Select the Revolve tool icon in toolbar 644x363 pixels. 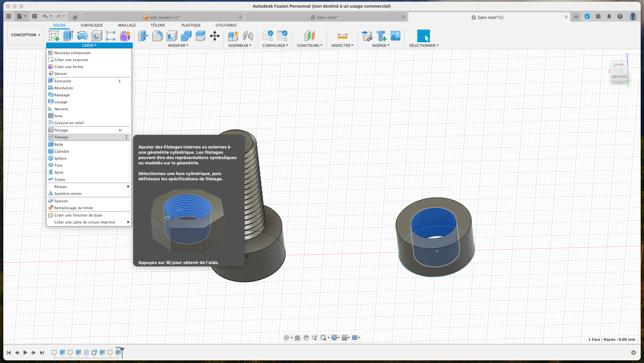tap(82, 36)
